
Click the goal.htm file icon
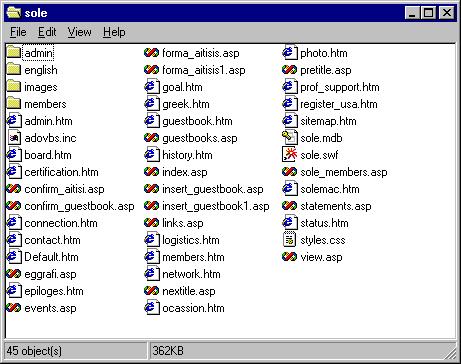click(x=152, y=87)
